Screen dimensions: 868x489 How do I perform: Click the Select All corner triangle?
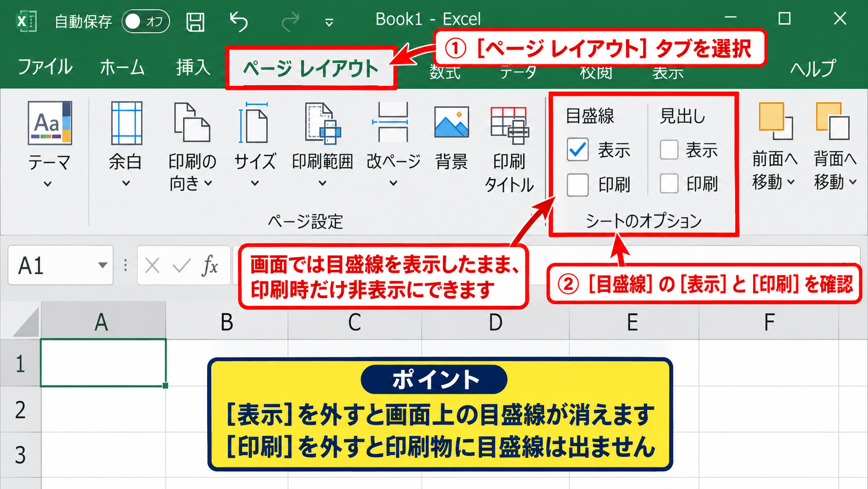(25, 322)
